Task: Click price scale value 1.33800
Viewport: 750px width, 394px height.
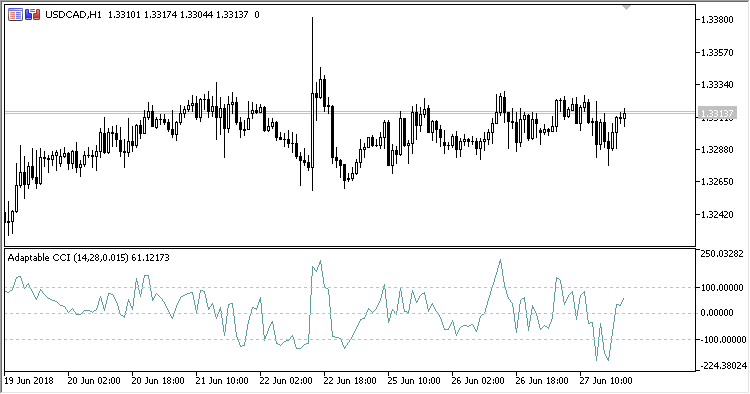Action: click(717, 20)
